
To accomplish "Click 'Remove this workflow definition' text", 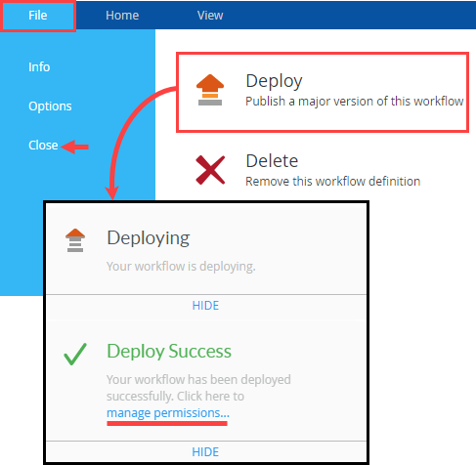I will [x=333, y=182].
